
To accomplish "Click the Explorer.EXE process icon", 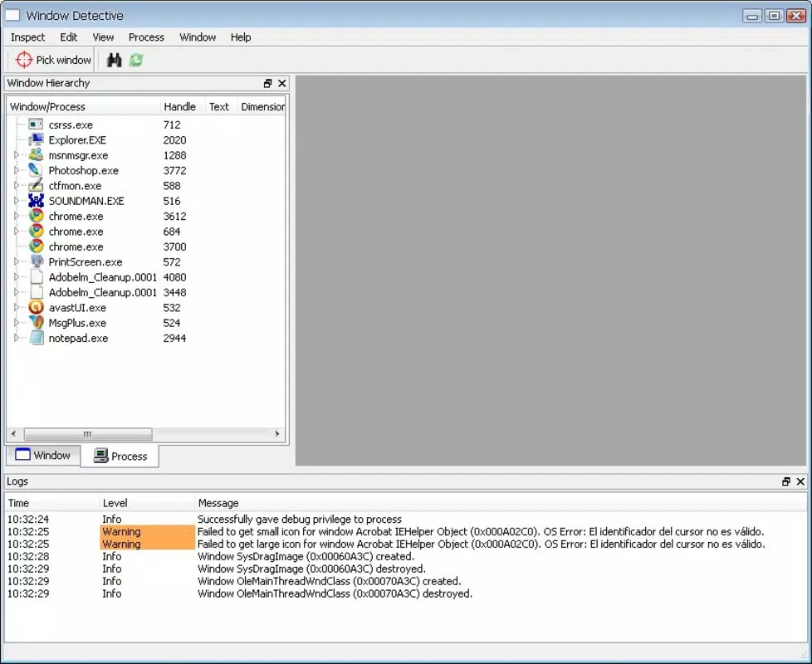I will tap(36, 139).
